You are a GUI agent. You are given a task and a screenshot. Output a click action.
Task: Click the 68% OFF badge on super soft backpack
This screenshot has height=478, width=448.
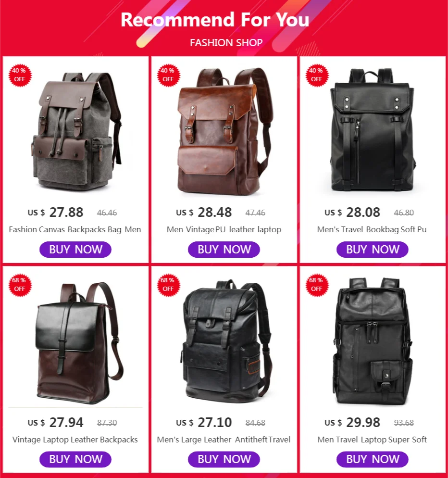click(317, 285)
